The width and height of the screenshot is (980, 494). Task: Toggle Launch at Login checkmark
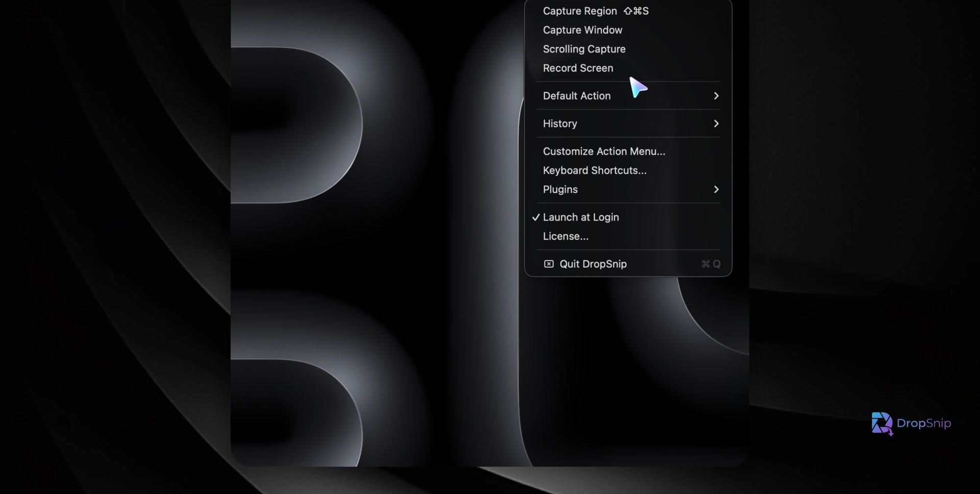tap(535, 217)
